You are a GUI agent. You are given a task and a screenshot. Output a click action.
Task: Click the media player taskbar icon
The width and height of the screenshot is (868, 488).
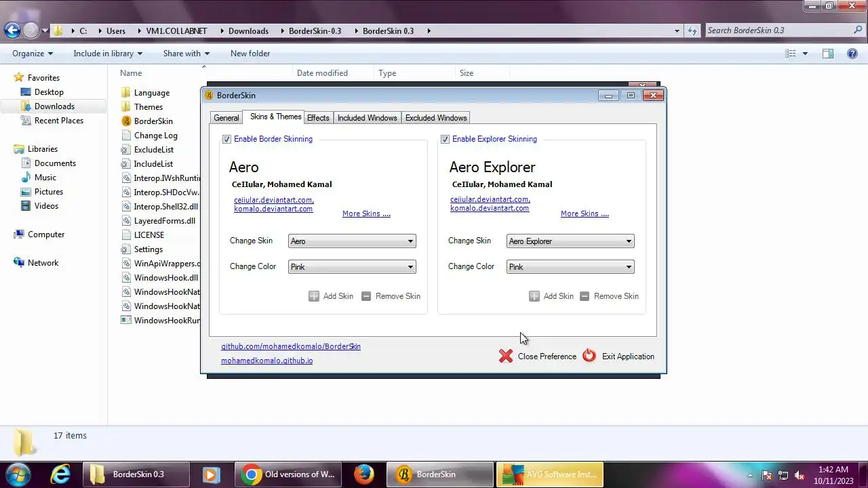click(211, 474)
